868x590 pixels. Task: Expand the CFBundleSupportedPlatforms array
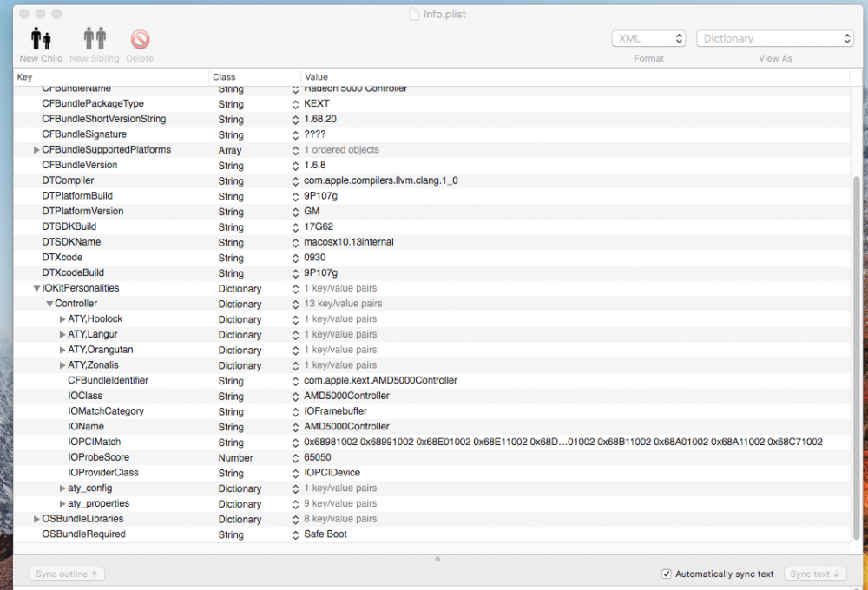point(36,149)
